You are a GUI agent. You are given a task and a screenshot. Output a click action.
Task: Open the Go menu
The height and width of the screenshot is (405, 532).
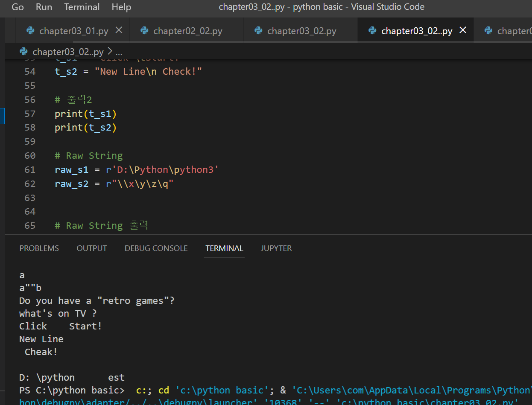pyautogui.click(x=18, y=7)
